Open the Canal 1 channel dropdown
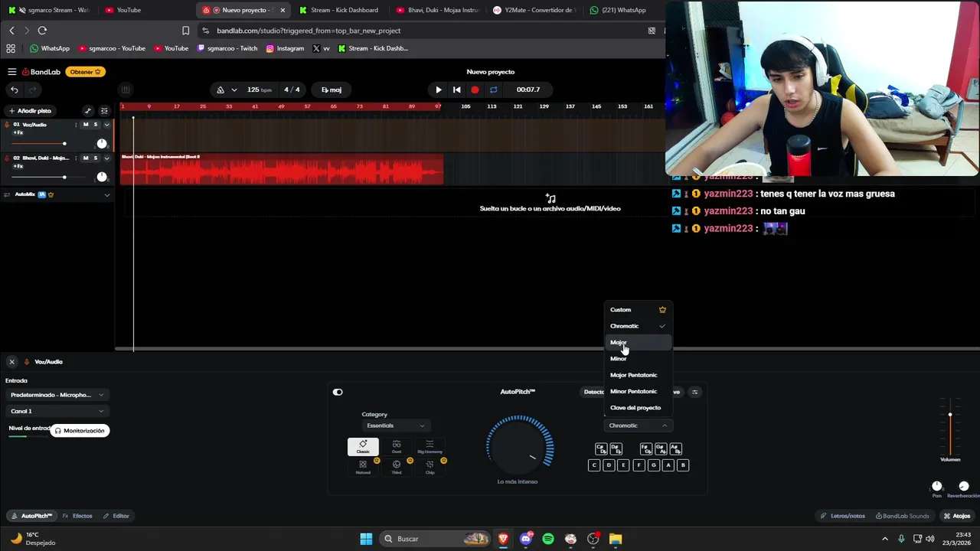980x551 pixels. 57,411
